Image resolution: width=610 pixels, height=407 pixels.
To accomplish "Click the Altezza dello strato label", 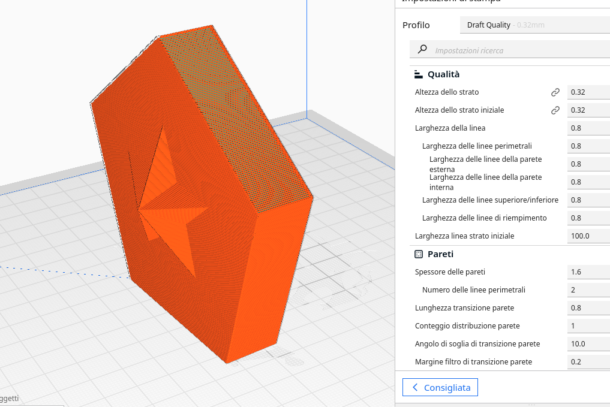I will pyautogui.click(x=447, y=92).
